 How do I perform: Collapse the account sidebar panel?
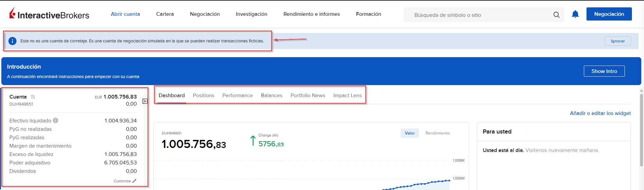145,101
